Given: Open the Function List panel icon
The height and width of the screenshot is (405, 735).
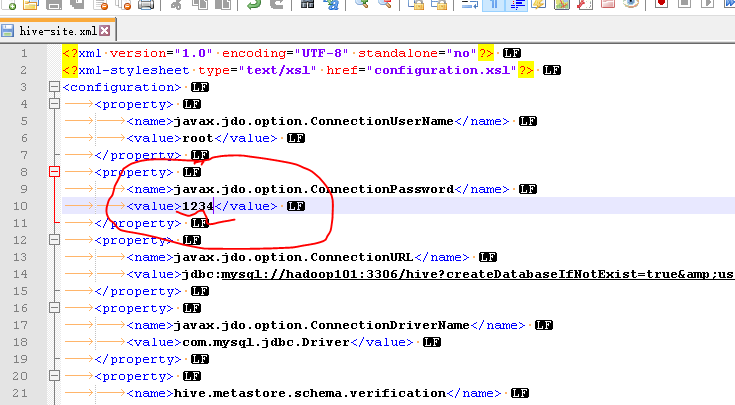Looking at the screenshot, I should pyautogui.click(x=585, y=4).
